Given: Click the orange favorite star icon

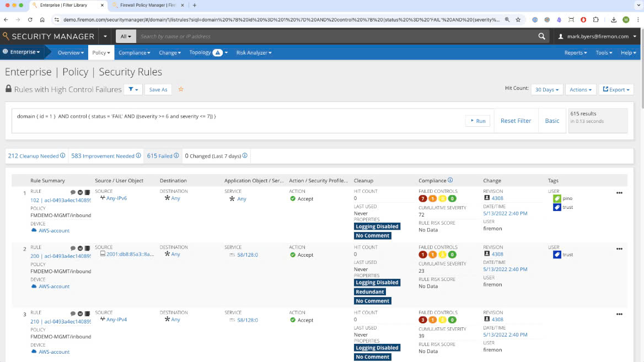Looking at the screenshot, I should 181,89.
